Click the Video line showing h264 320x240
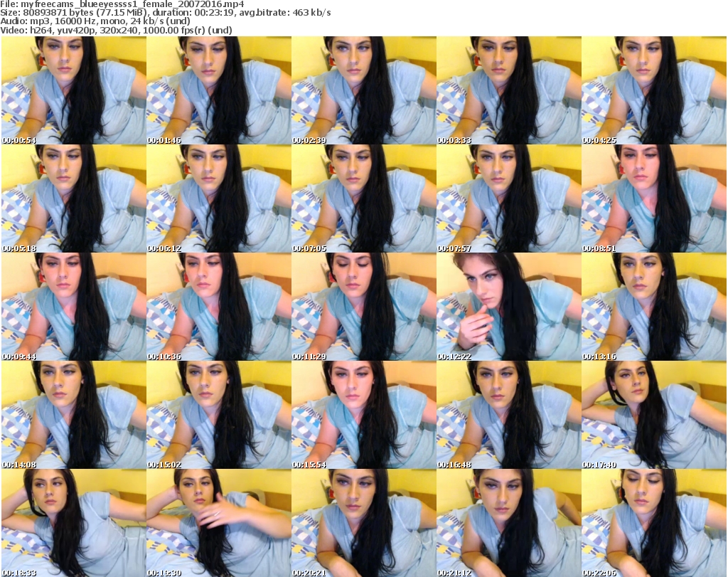Image resolution: width=728 pixels, height=577 pixels. (116, 30)
